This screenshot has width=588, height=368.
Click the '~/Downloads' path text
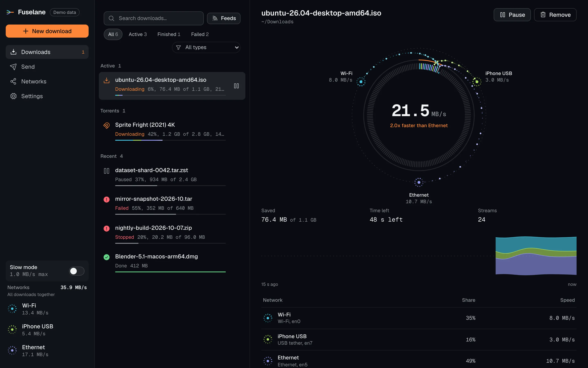tap(277, 22)
